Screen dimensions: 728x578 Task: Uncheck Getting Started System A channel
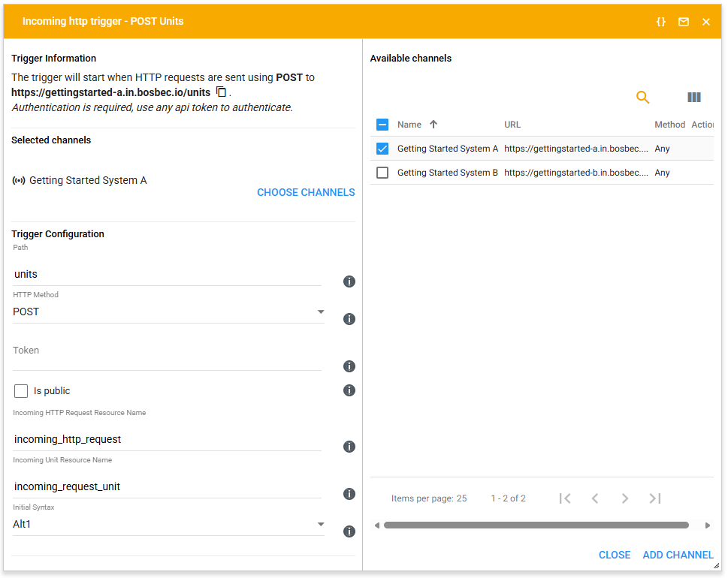pyautogui.click(x=382, y=149)
